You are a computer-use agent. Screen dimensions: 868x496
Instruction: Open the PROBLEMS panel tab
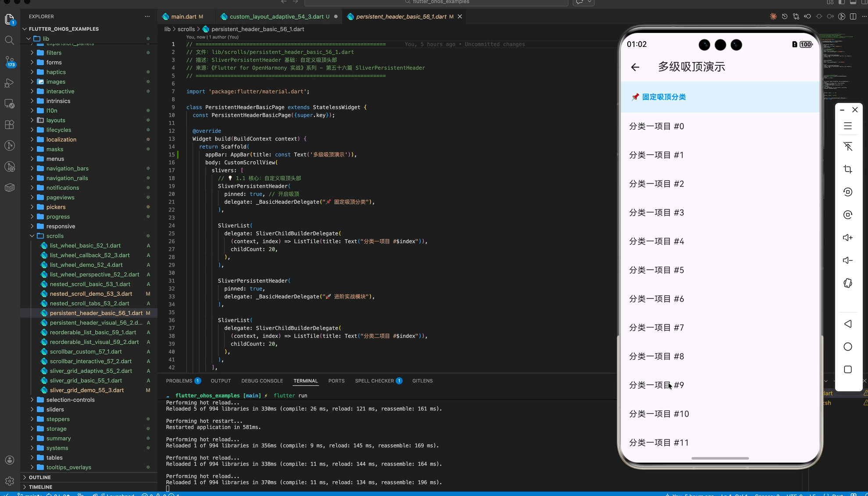coord(179,381)
